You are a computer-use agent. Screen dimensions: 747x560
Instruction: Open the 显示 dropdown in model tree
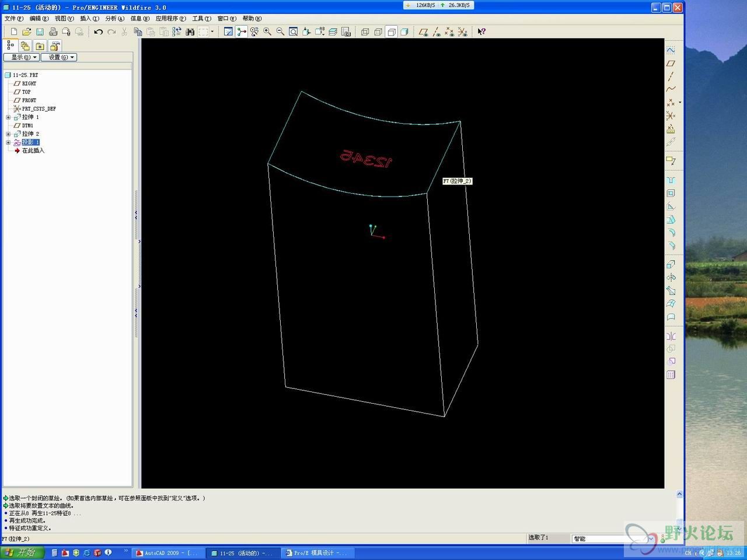[22, 57]
